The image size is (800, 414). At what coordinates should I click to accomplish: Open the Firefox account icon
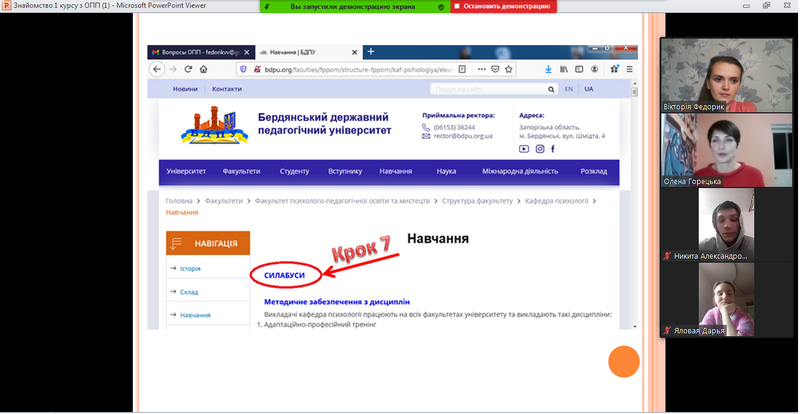[594, 69]
